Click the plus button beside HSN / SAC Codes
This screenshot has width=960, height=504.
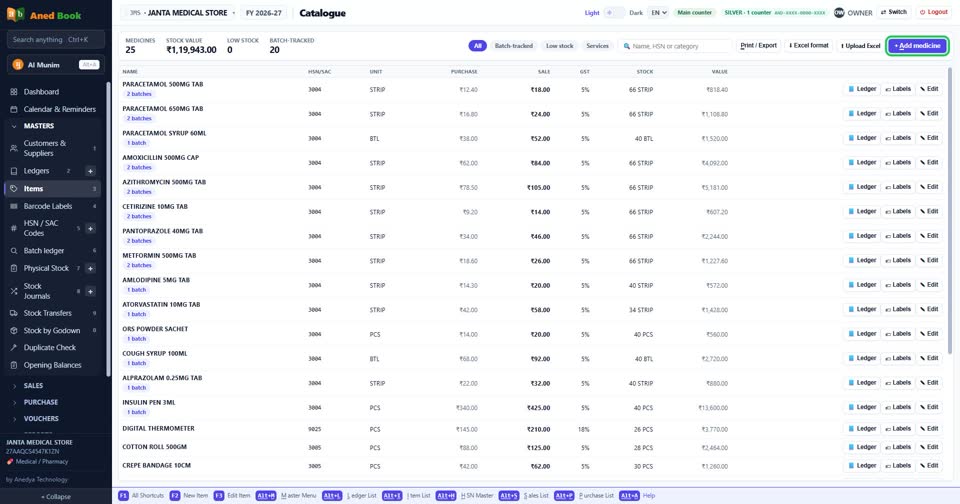coord(90,228)
